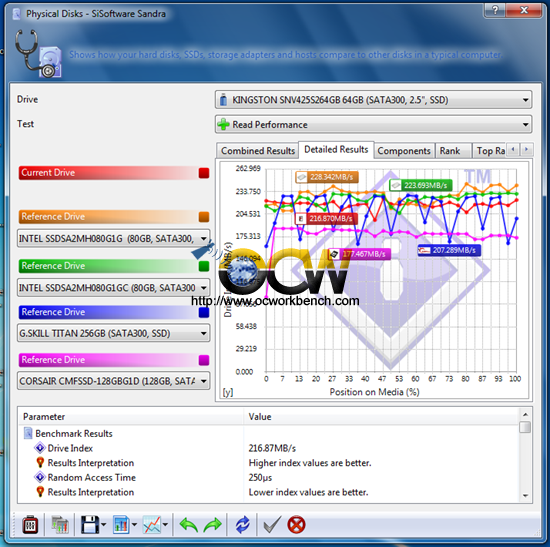This screenshot has width=550, height=547.
Task: Switch to the Top Ra tab
Action: (490, 151)
